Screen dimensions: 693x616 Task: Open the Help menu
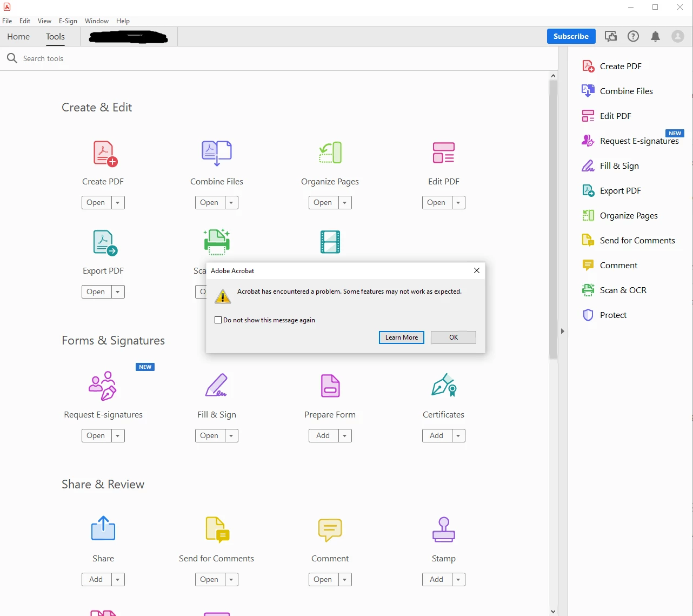[x=123, y=21]
